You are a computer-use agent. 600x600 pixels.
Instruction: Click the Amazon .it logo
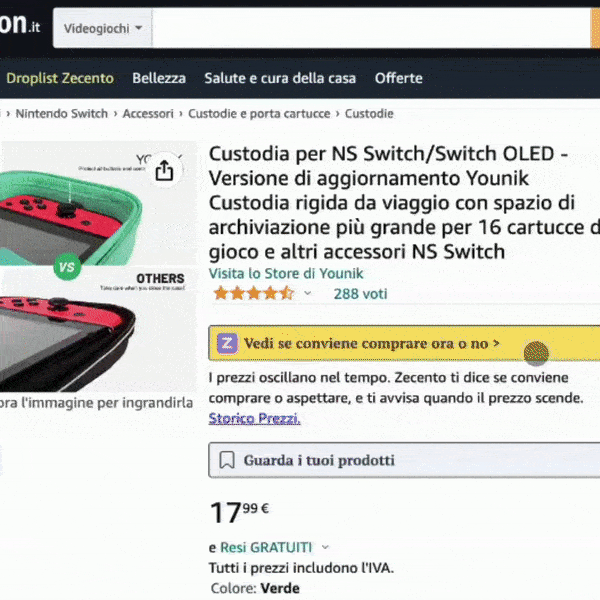20,24
